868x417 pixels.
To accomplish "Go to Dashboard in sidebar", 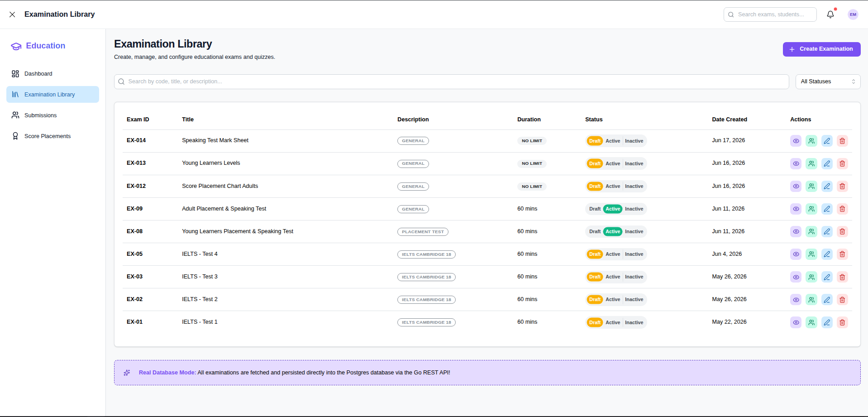I will tap(52, 74).
